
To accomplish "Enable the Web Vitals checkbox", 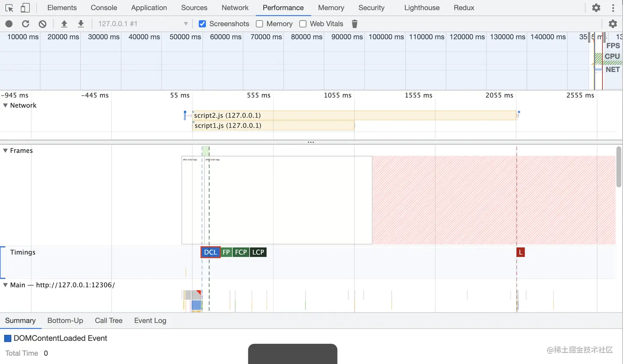I will click(x=303, y=24).
